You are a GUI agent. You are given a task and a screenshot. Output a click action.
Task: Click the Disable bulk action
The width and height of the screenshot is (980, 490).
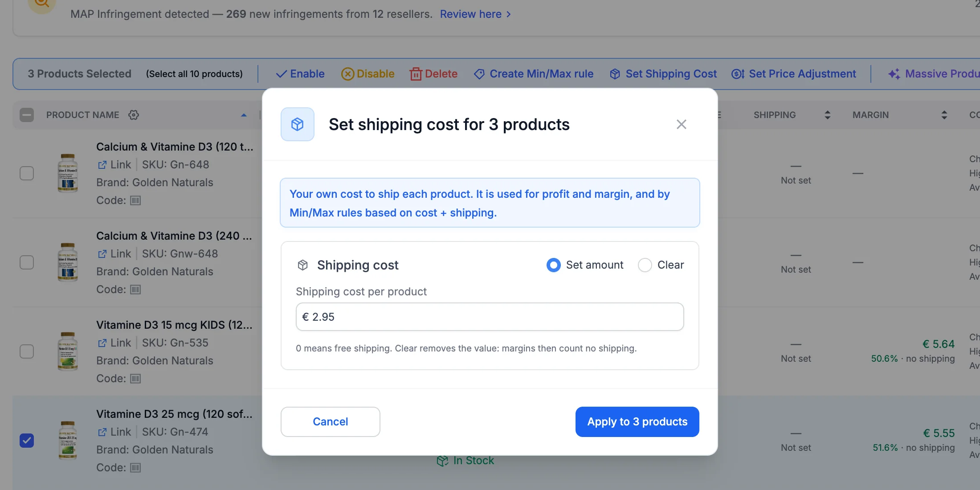[367, 74]
